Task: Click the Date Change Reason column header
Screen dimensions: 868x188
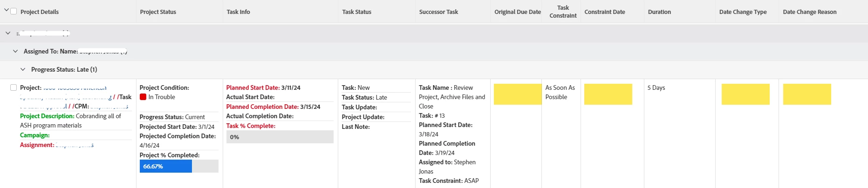Action: tap(809, 12)
